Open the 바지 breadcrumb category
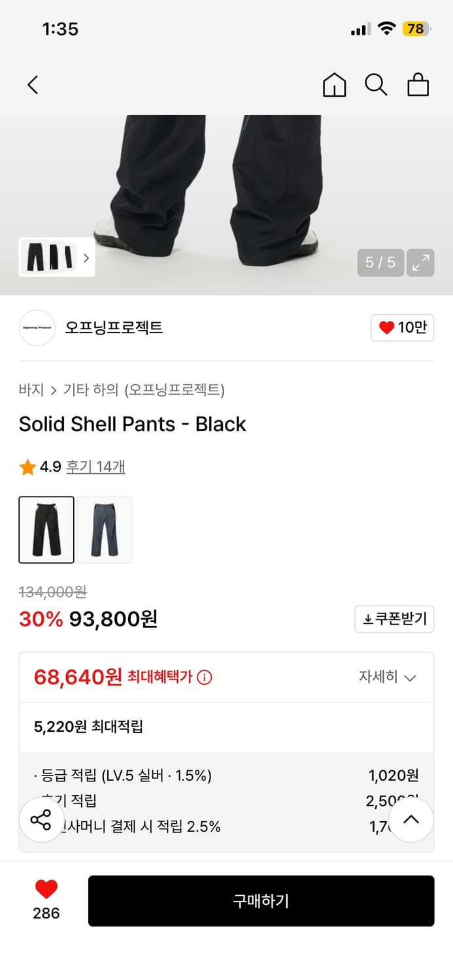453x980 pixels. point(28,389)
